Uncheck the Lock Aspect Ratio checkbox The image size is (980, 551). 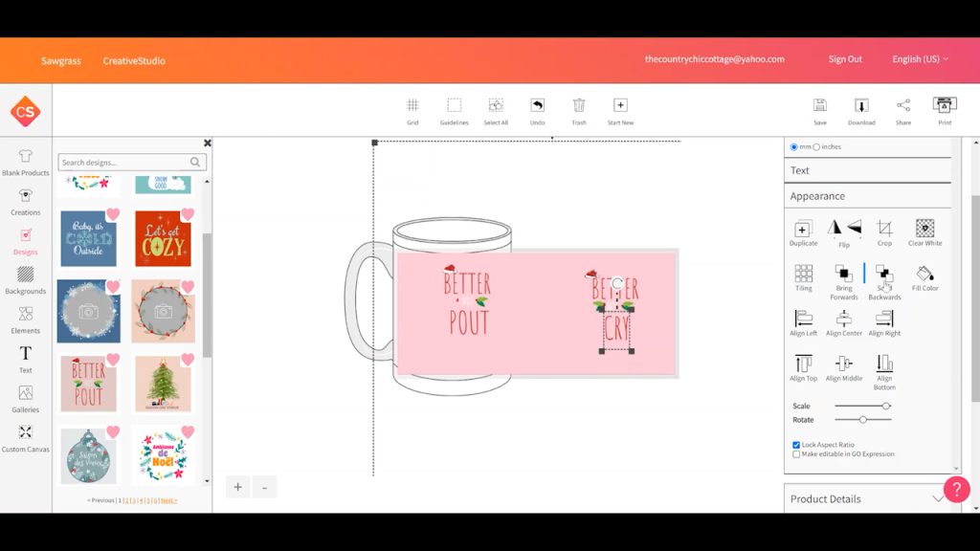[x=796, y=445]
